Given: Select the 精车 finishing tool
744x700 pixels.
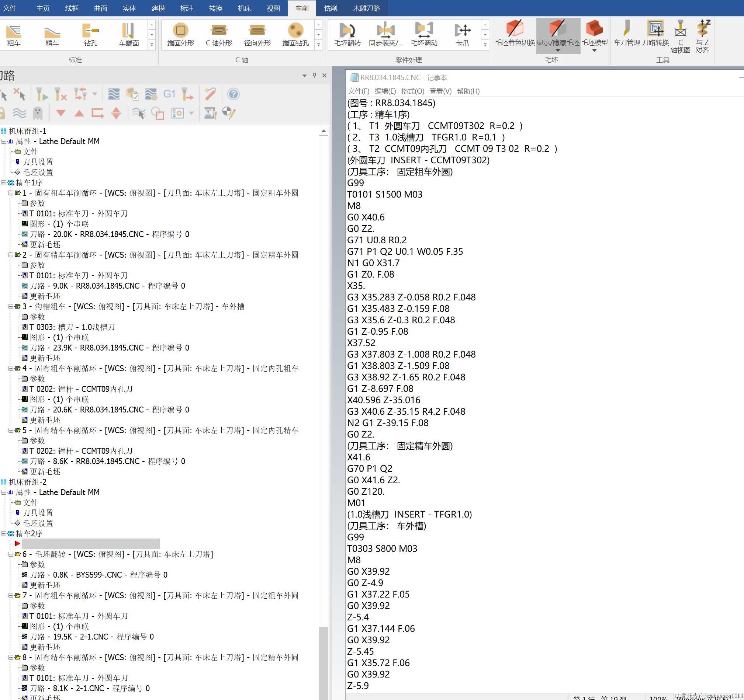Looking at the screenshot, I should [52, 35].
